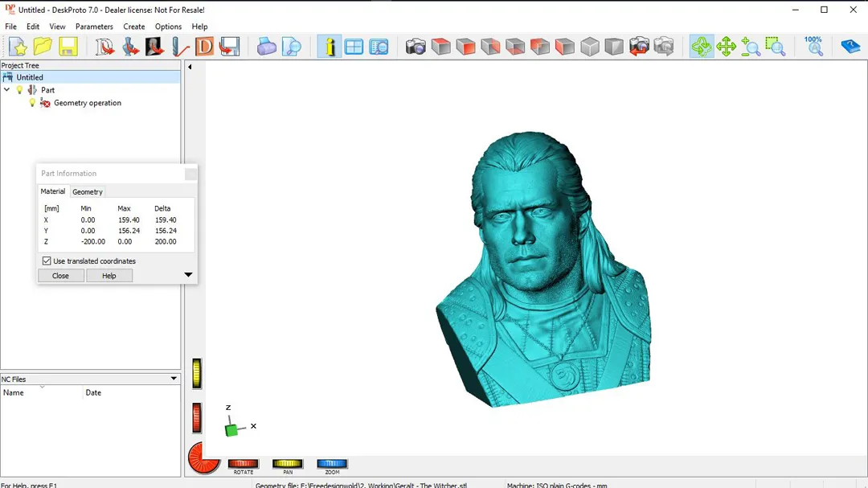
Task: Switch to top view (cube with red top)
Action: click(x=441, y=47)
